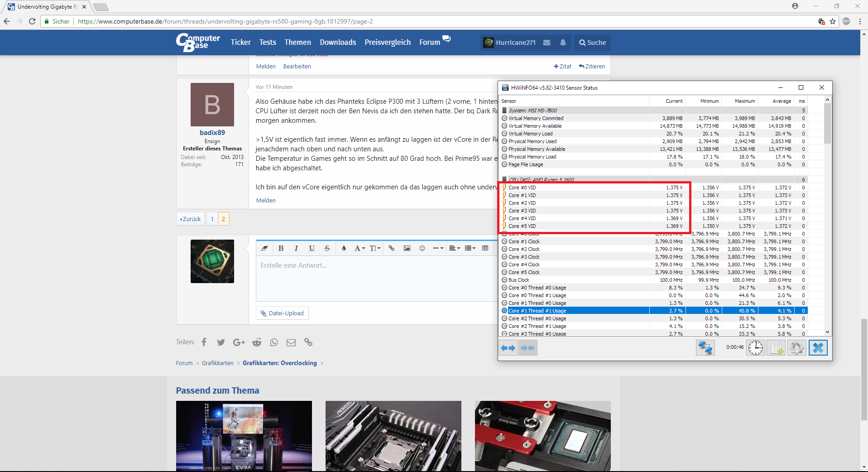Open HWiNFO sensor settings gear
868x472 pixels.
[797, 348]
